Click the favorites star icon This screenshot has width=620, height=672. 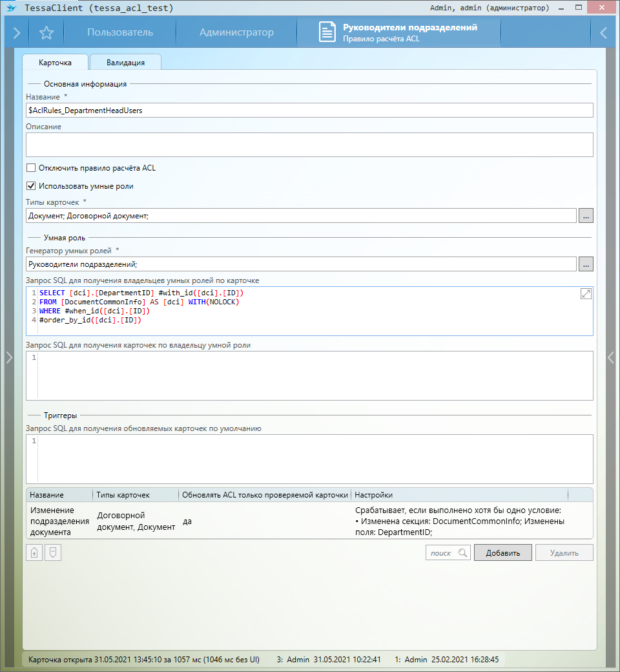click(x=46, y=33)
